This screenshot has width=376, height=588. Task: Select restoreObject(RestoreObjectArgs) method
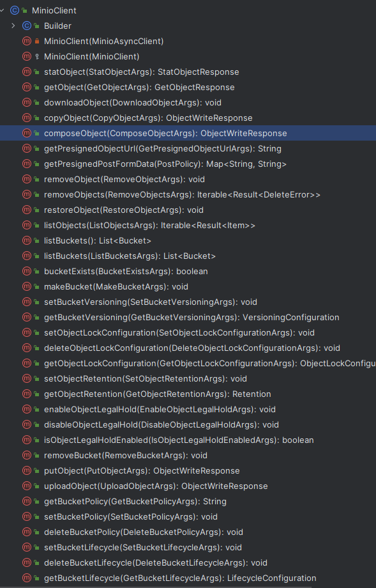(124, 210)
